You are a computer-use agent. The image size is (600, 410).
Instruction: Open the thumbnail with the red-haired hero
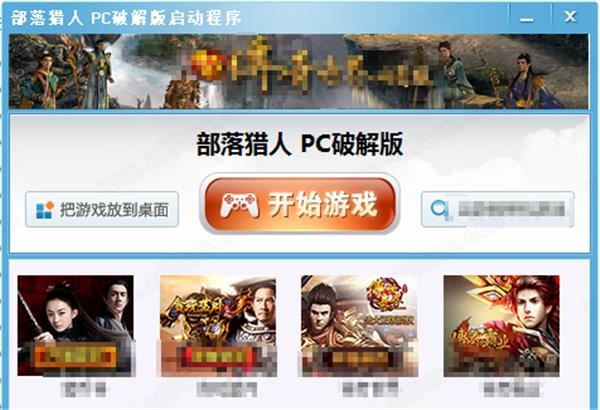tap(501, 325)
